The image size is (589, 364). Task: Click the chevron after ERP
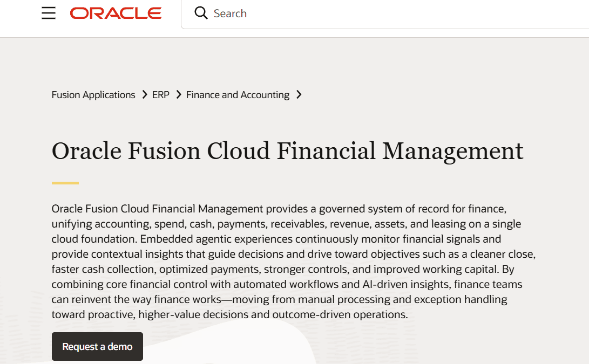179,94
